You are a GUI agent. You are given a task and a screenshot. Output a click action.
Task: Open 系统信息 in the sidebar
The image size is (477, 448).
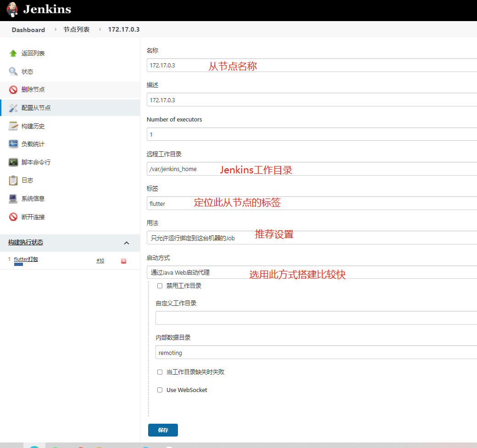point(33,199)
